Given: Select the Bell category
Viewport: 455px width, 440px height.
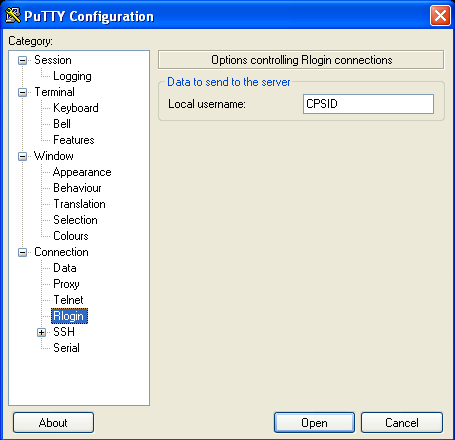Looking at the screenshot, I should point(62,124).
